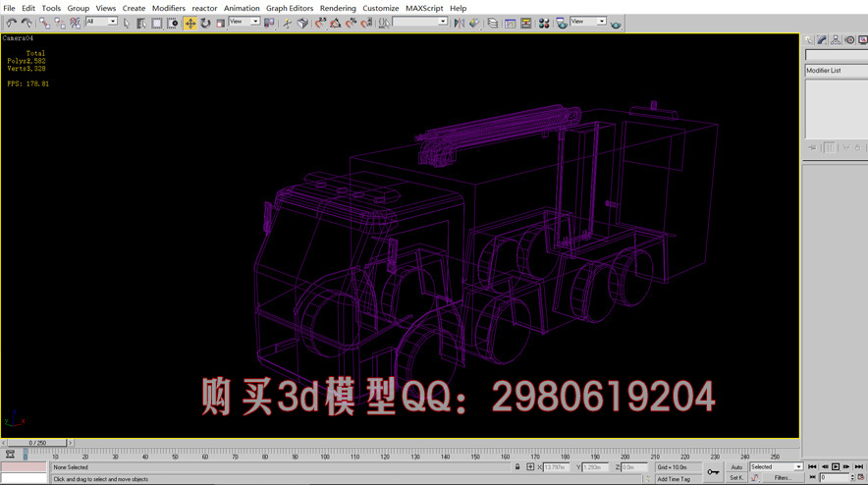This screenshot has height=485, width=868.
Task: Open the Modifiers menu
Action: [x=169, y=8]
